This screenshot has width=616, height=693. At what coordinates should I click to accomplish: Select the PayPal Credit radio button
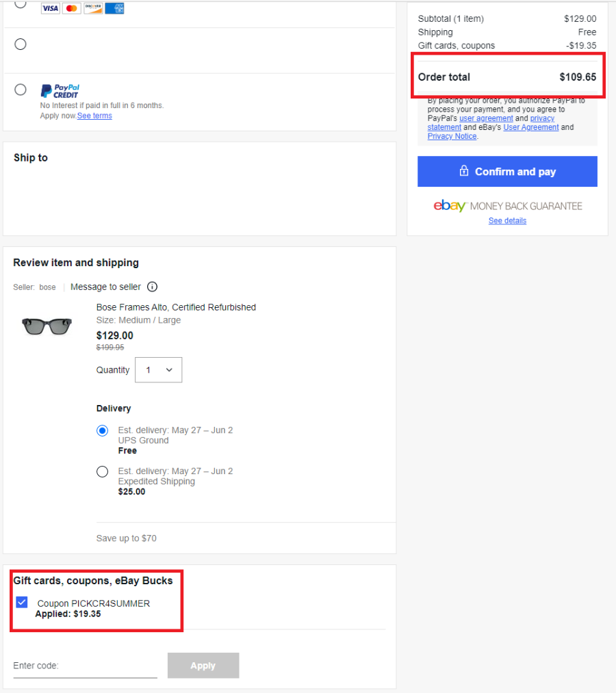pos(21,90)
